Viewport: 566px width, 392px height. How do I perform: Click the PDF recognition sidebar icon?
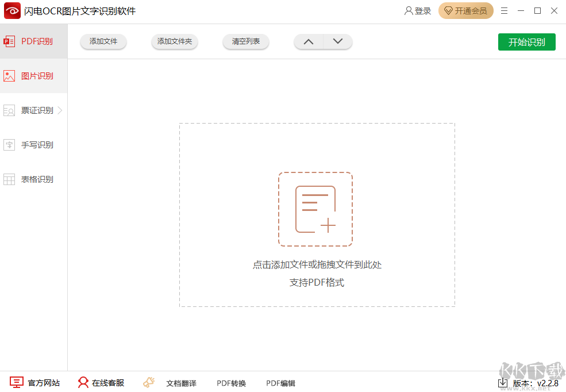(x=9, y=41)
